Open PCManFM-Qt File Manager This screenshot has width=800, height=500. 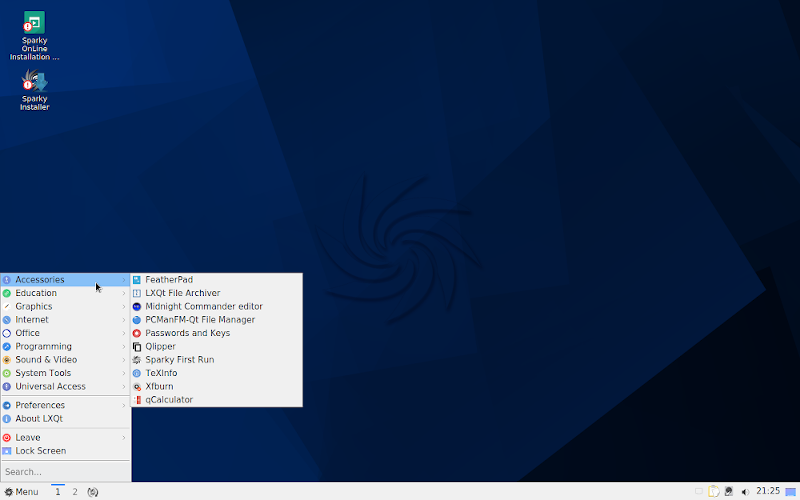point(216,319)
